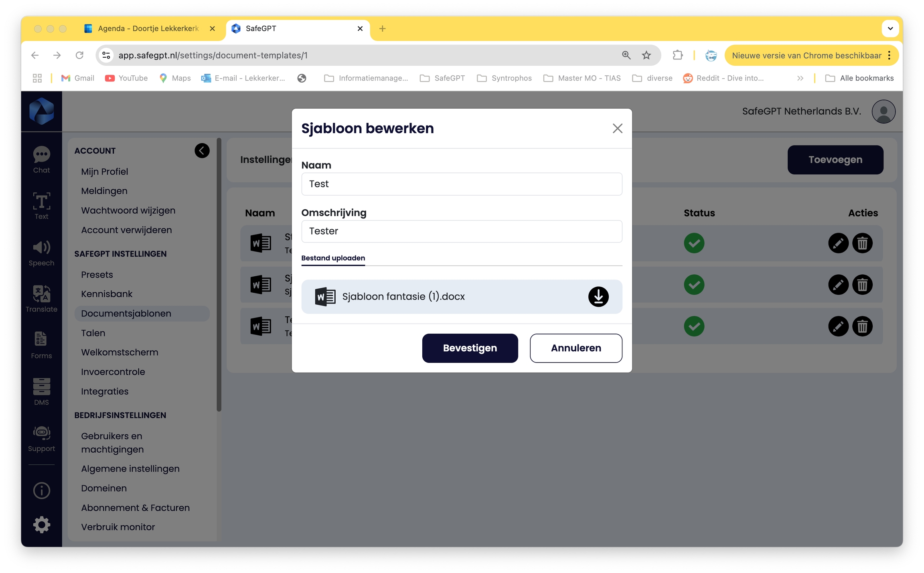The height and width of the screenshot is (573, 924).
Task: Click the Annuleren button
Action: click(x=575, y=348)
